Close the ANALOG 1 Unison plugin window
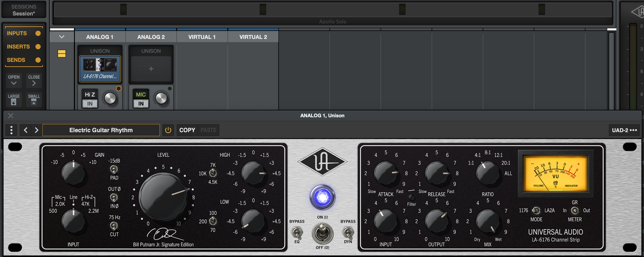Image resolution: width=644 pixels, height=257 pixels. (x=11, y=115)
